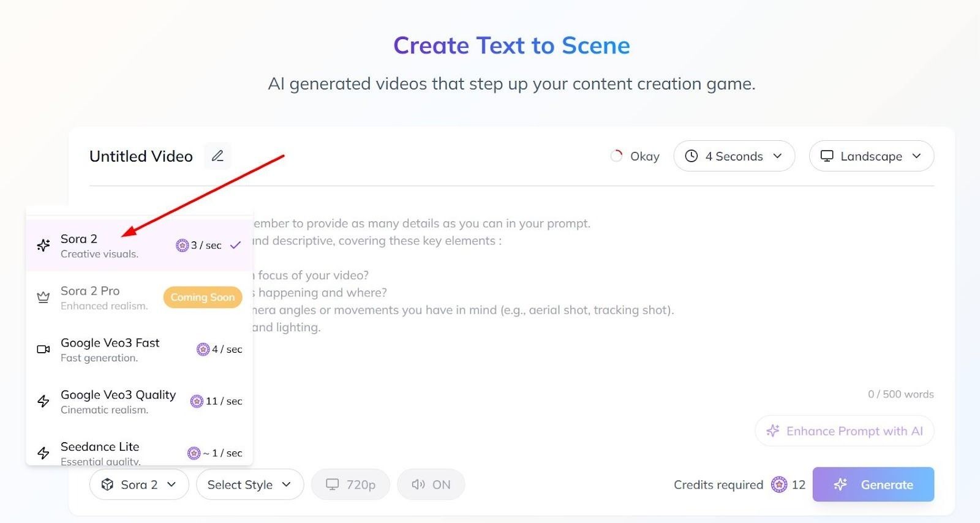Click the sparkle icon beside Sora 2 option
This screenshot has height=523, width=980.
tap(43, 246)
